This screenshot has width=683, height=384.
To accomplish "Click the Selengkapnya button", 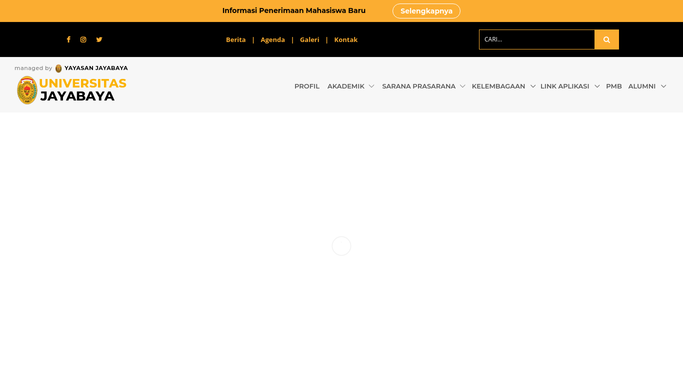I will pos(426,11).
